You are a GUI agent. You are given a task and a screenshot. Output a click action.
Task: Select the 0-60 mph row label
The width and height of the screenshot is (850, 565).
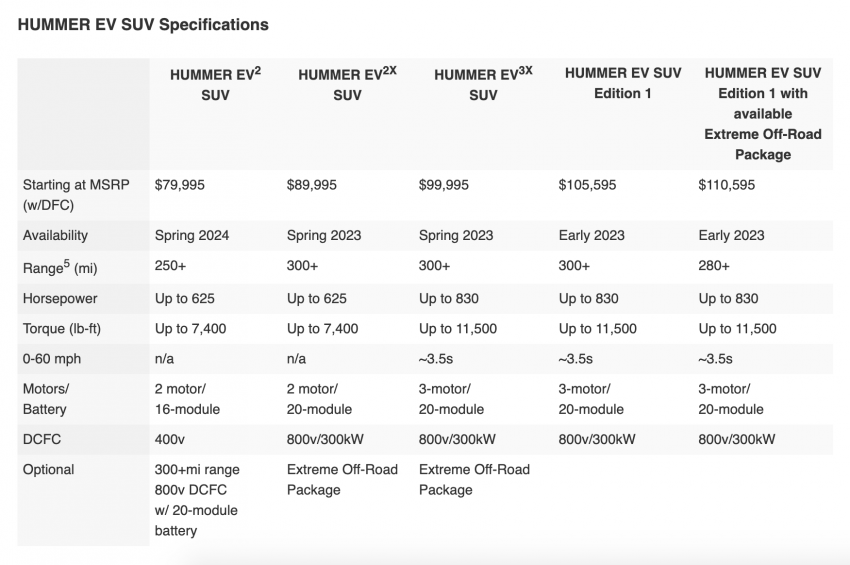pos(52,359)
